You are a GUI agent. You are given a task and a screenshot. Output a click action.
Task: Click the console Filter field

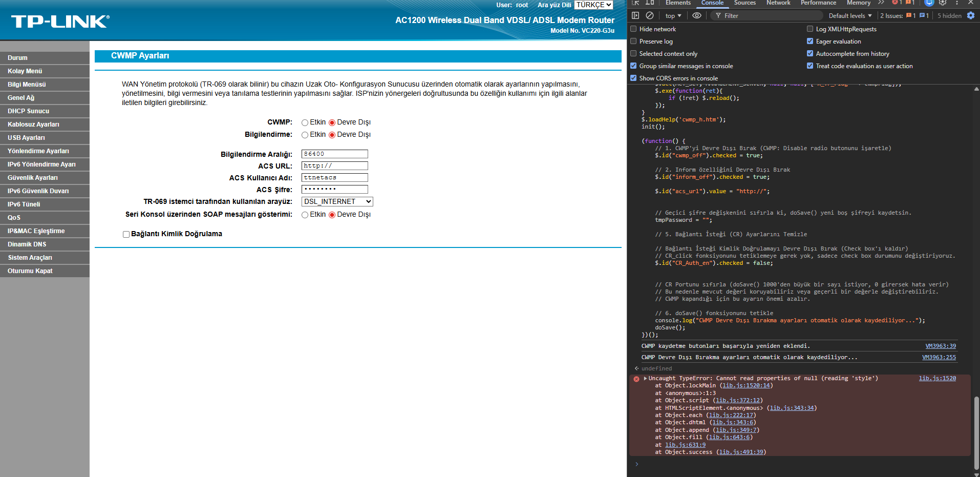point(766,15)
